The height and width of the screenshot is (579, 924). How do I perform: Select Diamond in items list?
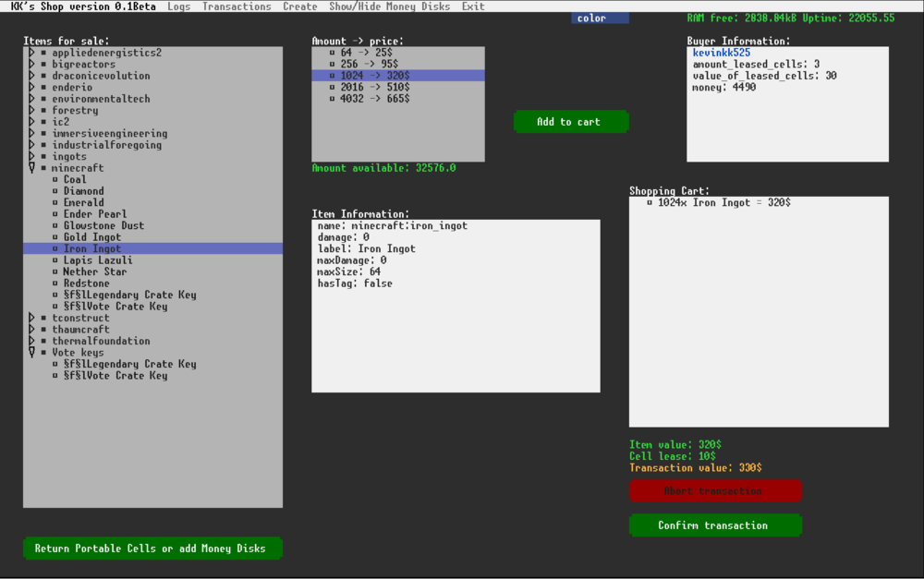coord(83,191)
